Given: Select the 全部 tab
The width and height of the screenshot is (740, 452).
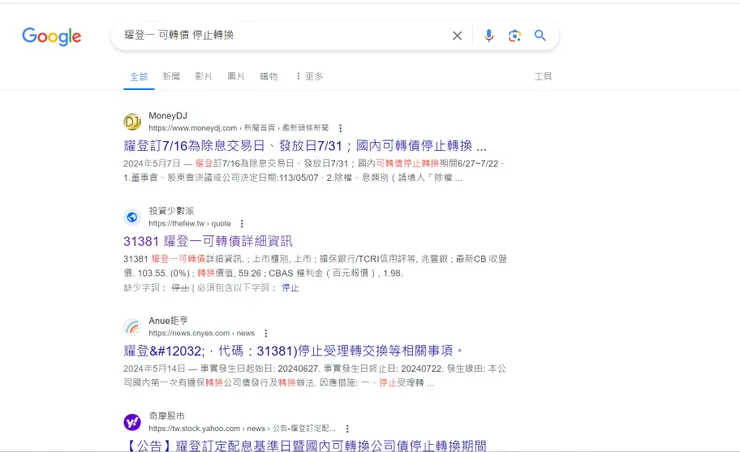Looking at the screenshot, I should (x=139, y=76).
